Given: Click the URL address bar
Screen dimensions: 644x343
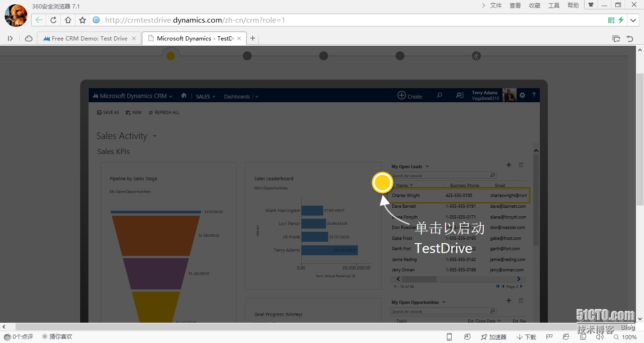Looking at the screenshot, I should (349, 20).
